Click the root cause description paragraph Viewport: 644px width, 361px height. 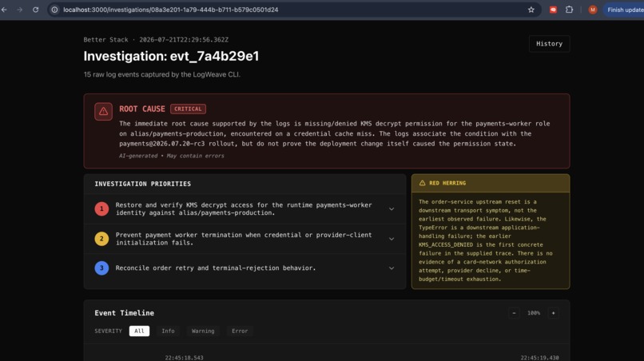click(x=334, y=133)
